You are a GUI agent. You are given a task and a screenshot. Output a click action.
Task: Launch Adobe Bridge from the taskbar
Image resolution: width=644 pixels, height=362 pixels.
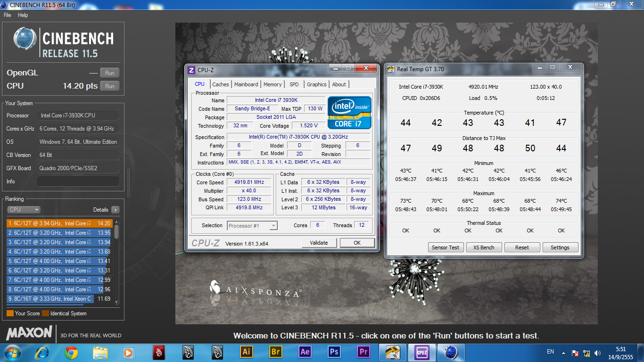(275, 352)
